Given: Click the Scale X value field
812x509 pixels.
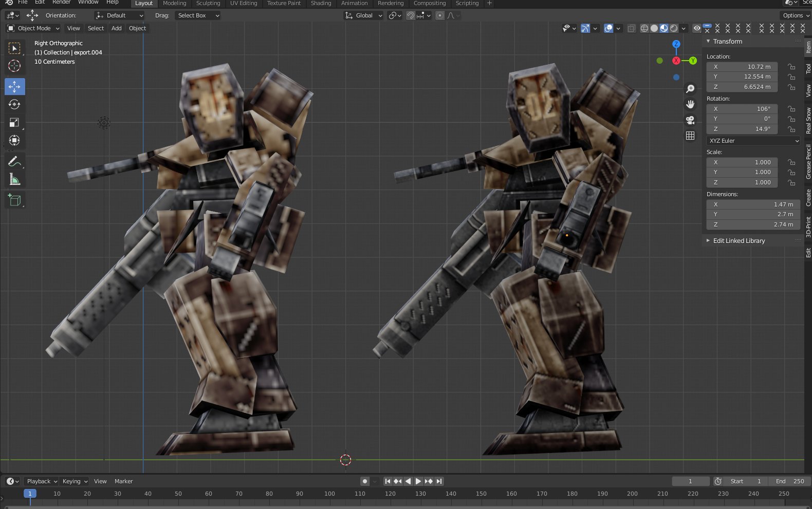Looking at the screenshot, I should pos(742,162).
